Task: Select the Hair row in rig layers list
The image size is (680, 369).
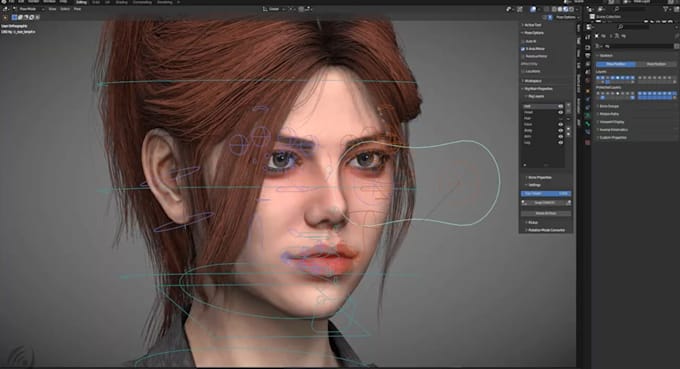Action: point(543,118)
